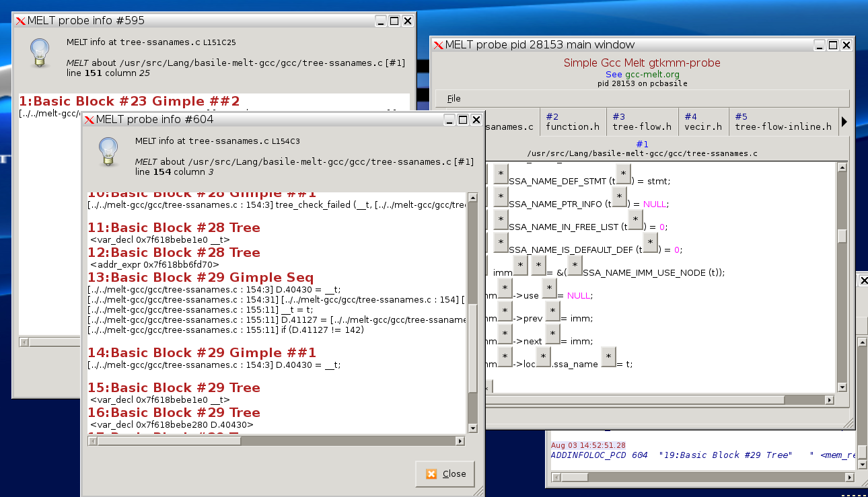Click info #604 horizontal scrollbar right arrow
868x497 pixels.
coord(460,441)
